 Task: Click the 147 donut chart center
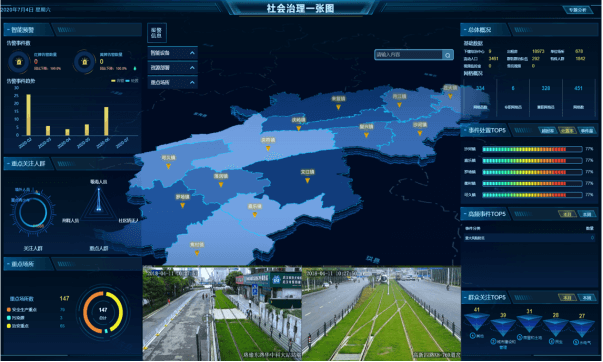(x=103, y=312)
